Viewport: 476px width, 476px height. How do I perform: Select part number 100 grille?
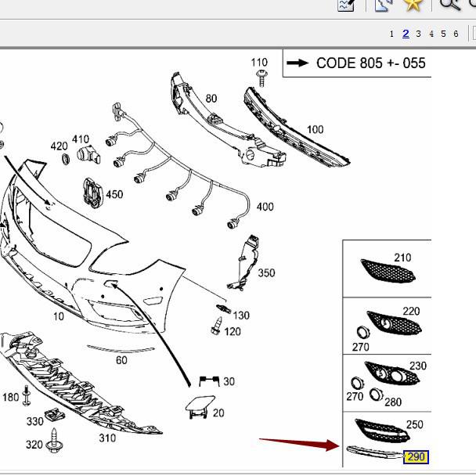(x=315, y=130)
